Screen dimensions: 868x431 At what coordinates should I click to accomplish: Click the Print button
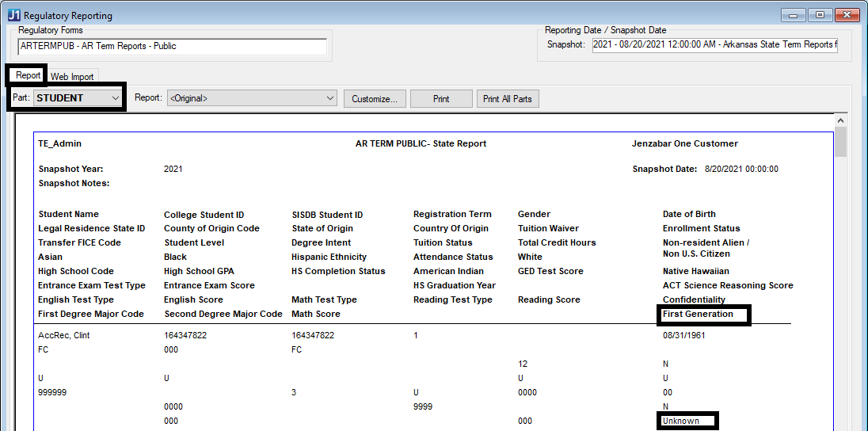coord(441,98)
